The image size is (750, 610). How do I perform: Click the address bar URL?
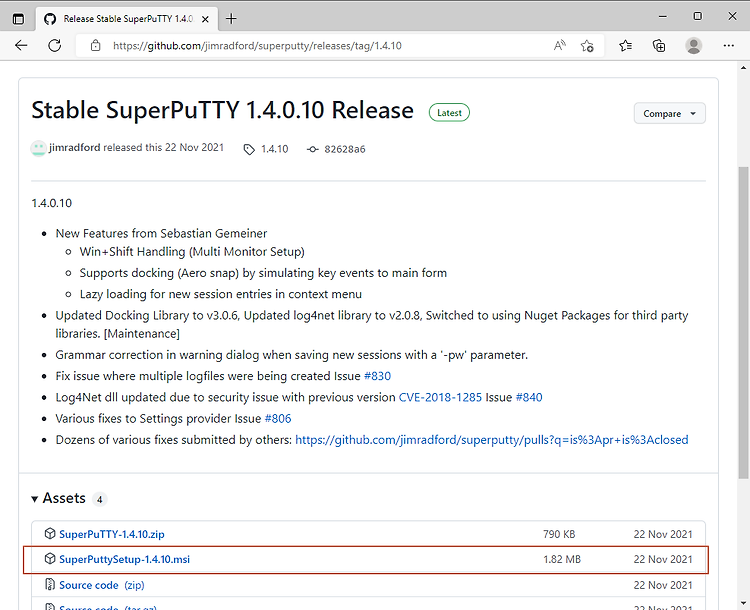(x=257, y=46)
